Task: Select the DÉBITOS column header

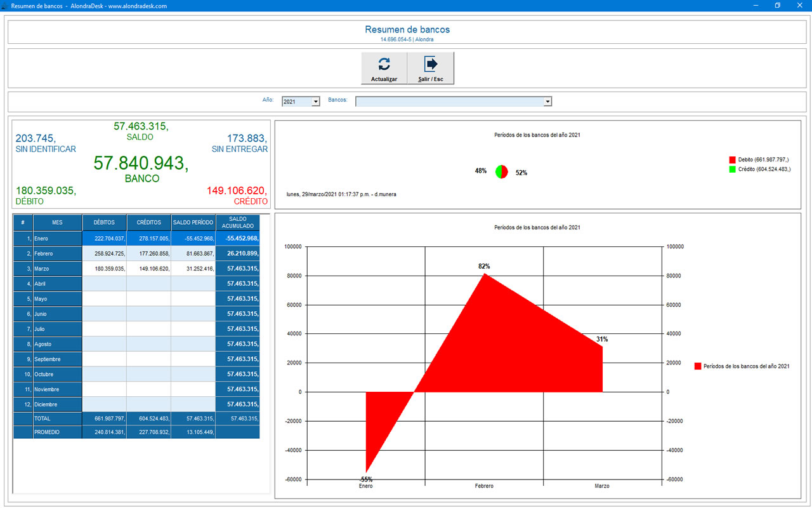Action: 104,223
